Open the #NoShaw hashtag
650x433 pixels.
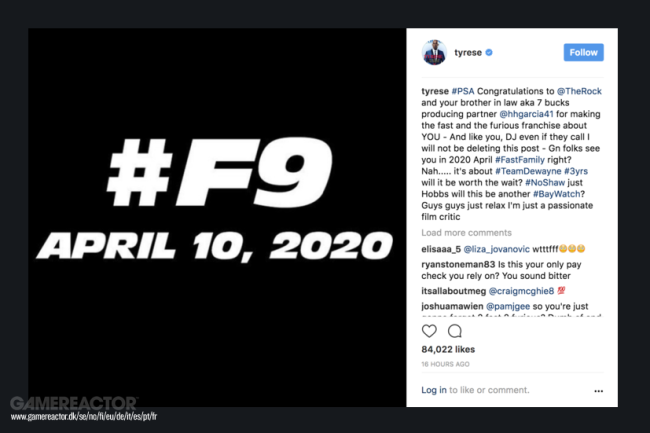tap(545, 183)
